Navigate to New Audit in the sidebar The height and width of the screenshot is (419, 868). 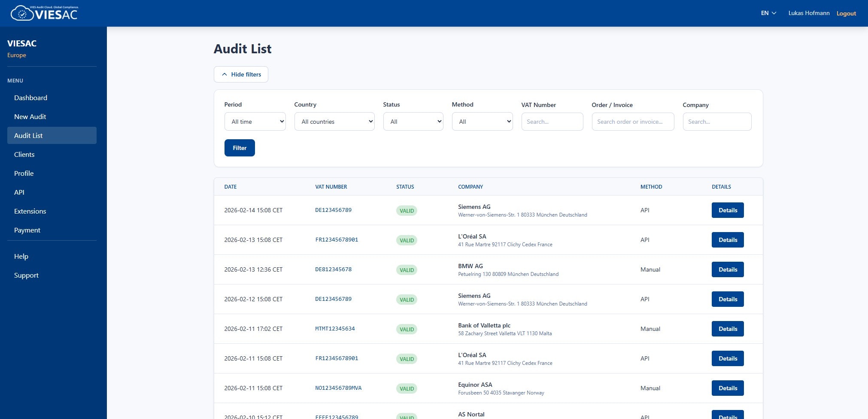(x=30, y=116)
